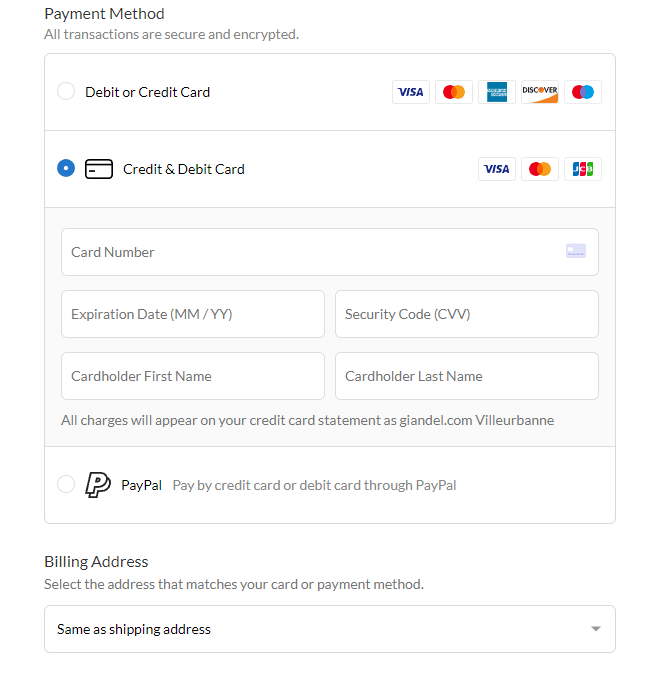
Task: Click the JCB card logo
Action: coord(582,169)
